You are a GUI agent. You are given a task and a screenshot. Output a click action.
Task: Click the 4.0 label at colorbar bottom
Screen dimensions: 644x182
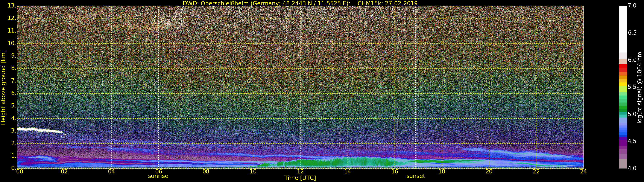pos(632,168)
